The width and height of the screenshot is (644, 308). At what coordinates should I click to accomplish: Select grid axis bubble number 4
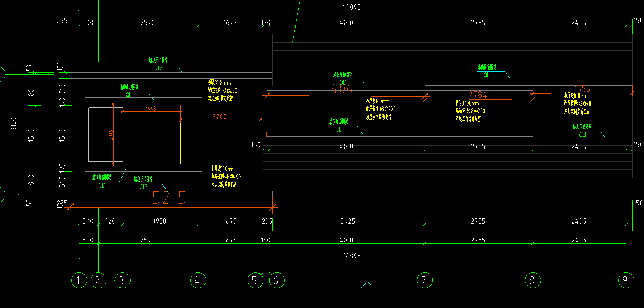198,280
